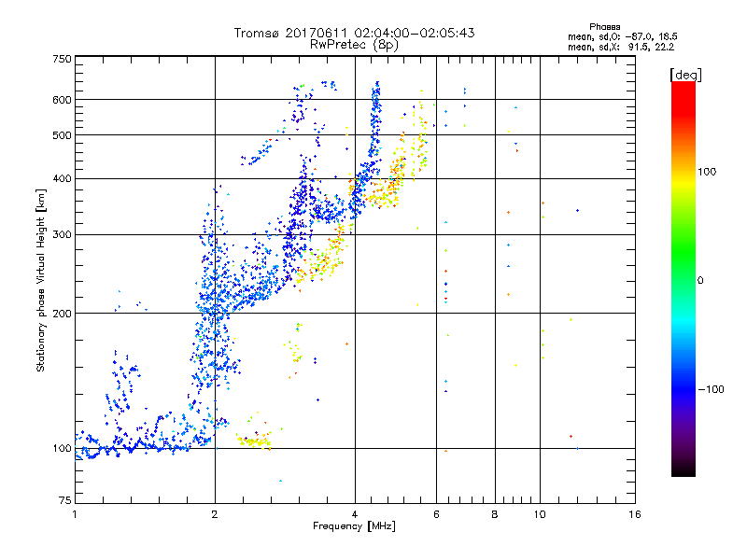Screen dimensions: 747x560
Task: Click the '[deg]' colorbar unit label
Action: (685, 75)
